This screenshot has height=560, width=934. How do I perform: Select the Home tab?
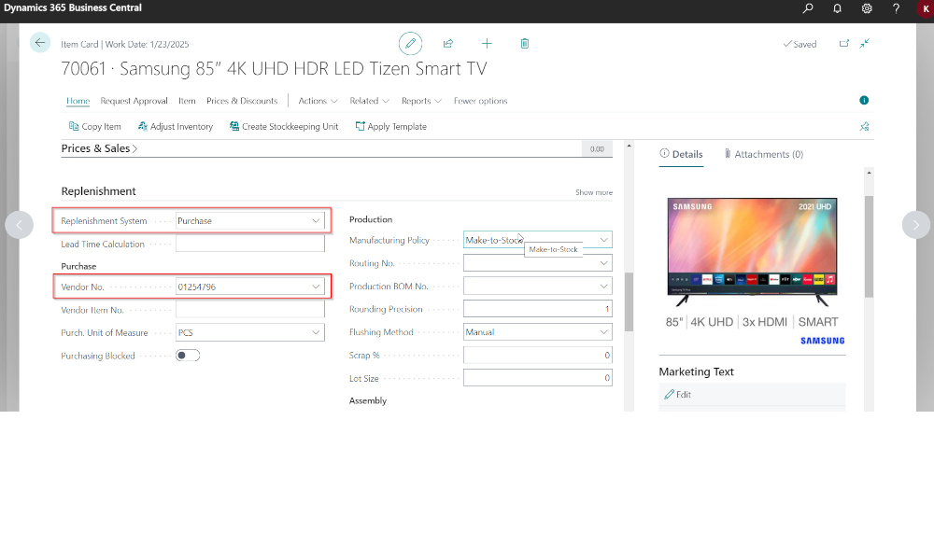[78, 101]
